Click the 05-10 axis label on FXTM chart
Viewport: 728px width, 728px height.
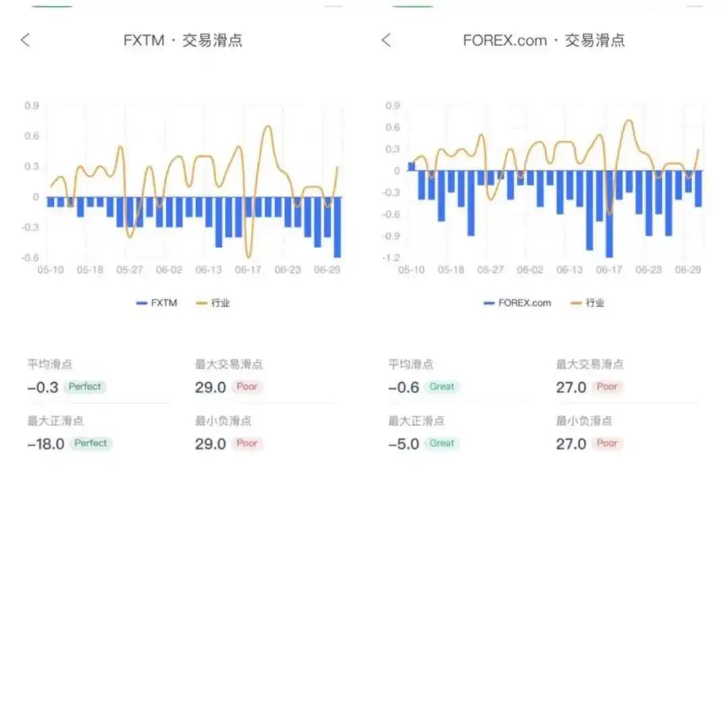(x=51, y=270)
